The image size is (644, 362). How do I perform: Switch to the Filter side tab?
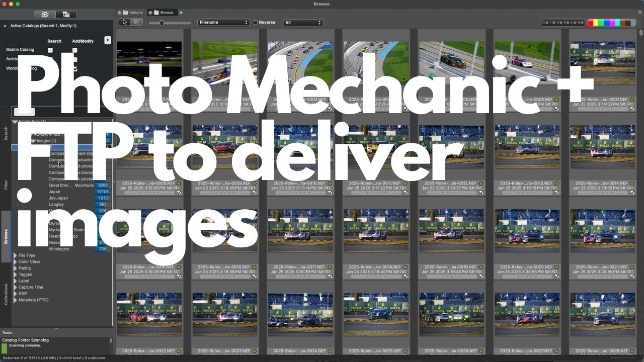[6, 184]
